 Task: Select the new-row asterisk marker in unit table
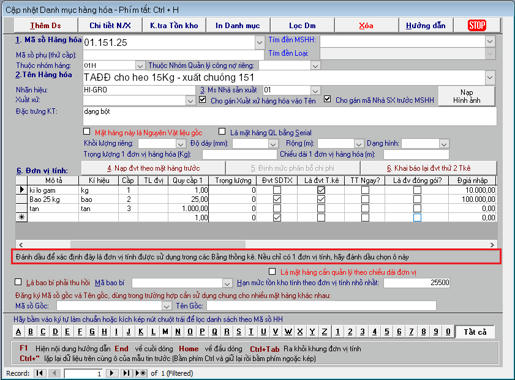point(22,217)
